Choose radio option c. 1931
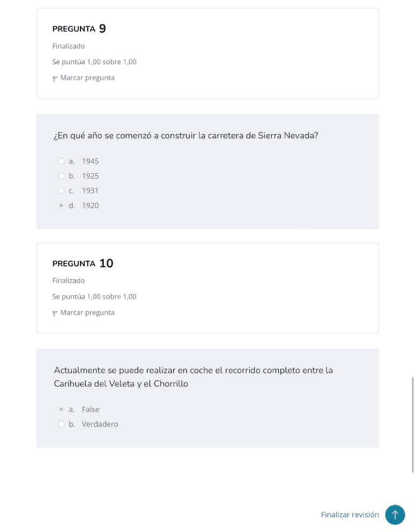The width and height of the screenshot is (415, 532). [x=61, y=191]
